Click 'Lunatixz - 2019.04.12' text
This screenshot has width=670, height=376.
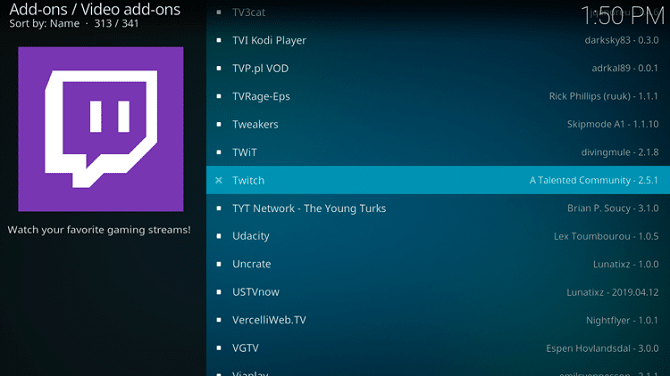[x=613, y=292]
